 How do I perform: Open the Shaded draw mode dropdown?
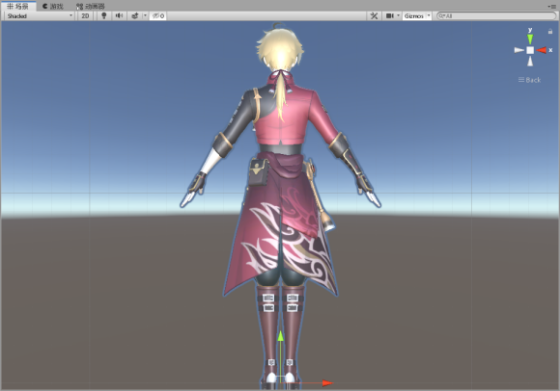coord(39,16)
